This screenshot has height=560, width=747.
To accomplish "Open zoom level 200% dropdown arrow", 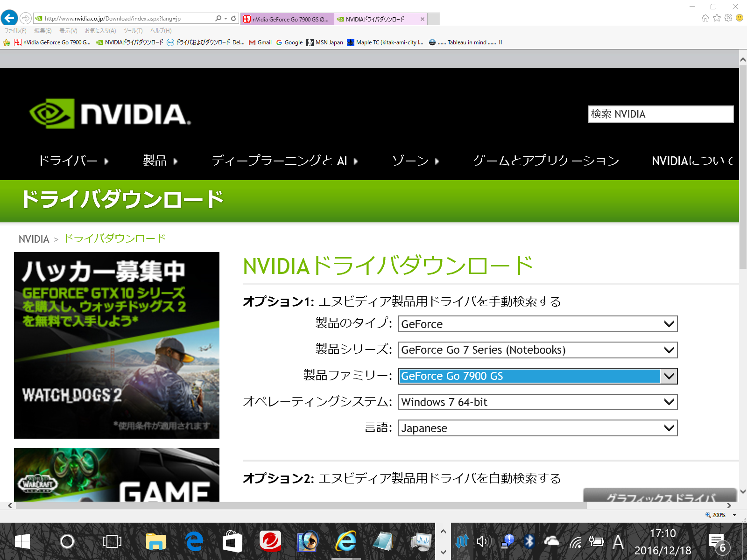I will coord(734,515).
